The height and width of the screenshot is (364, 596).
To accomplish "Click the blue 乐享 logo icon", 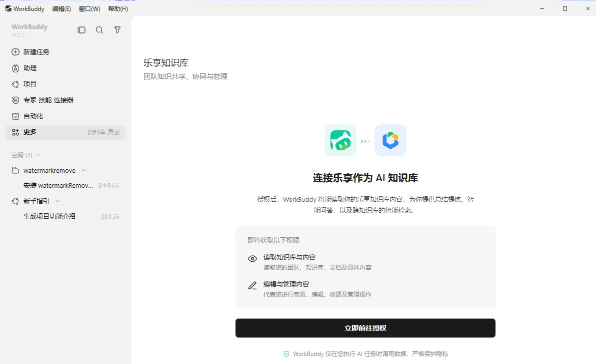I will (390, 140).
